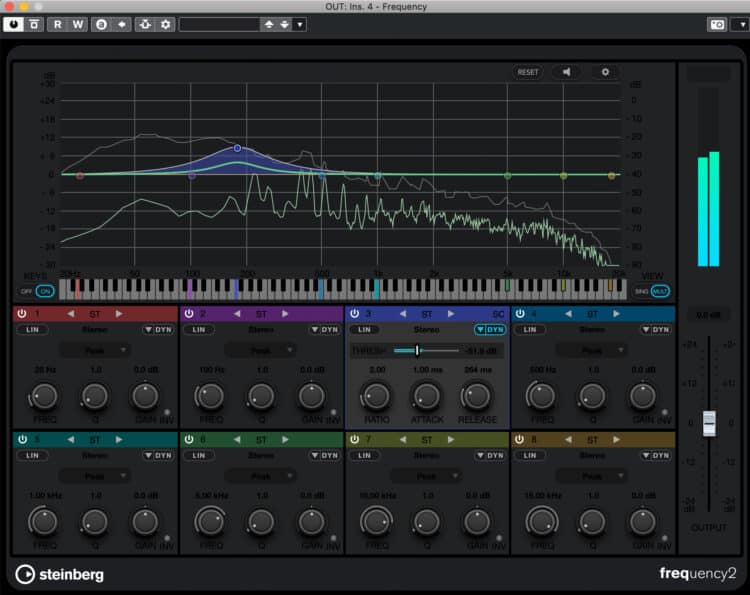This screenshot has height=595, width=750.
Task: Click band 5 Q knob
Action: 95,522
